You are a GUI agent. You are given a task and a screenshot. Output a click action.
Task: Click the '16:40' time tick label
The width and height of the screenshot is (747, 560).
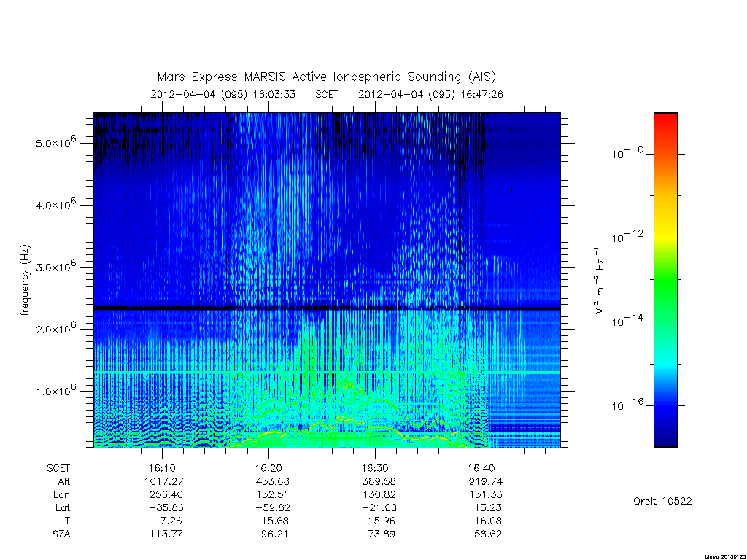coord(481,469)
